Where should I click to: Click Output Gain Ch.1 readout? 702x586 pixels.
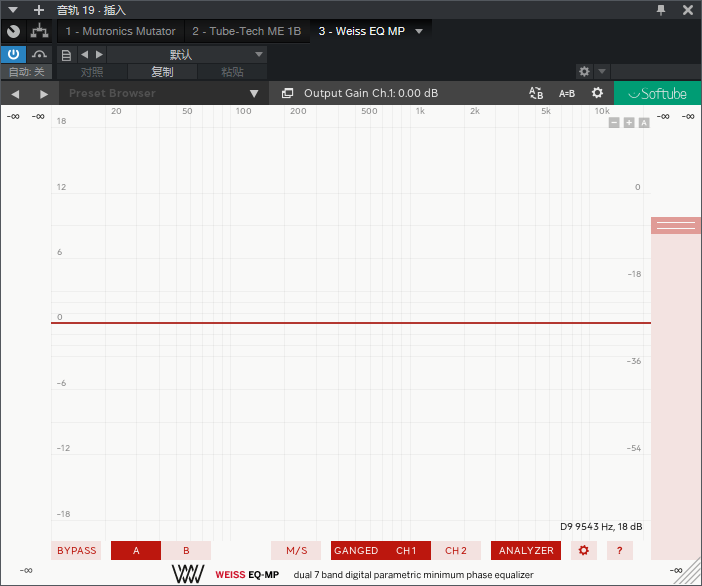(371, 93)
